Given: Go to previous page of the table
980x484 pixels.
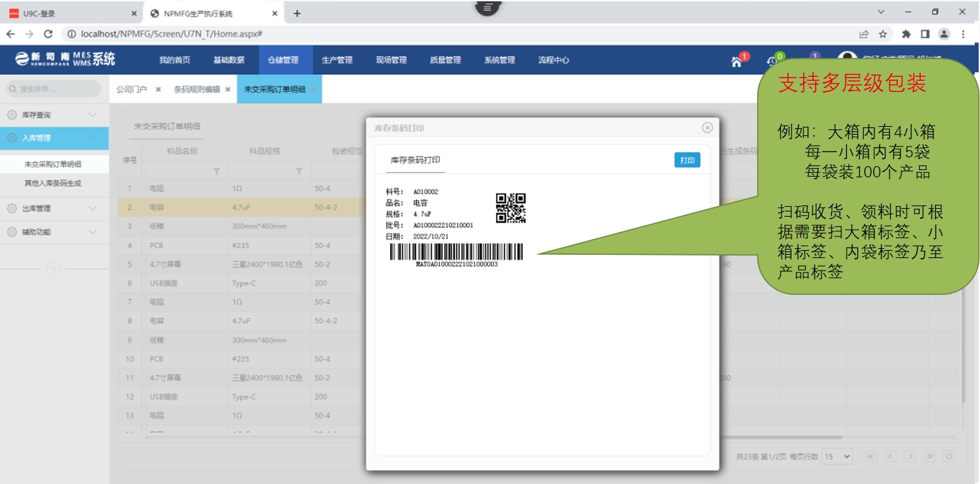Looking at the screenshot, I should point(891,456).
